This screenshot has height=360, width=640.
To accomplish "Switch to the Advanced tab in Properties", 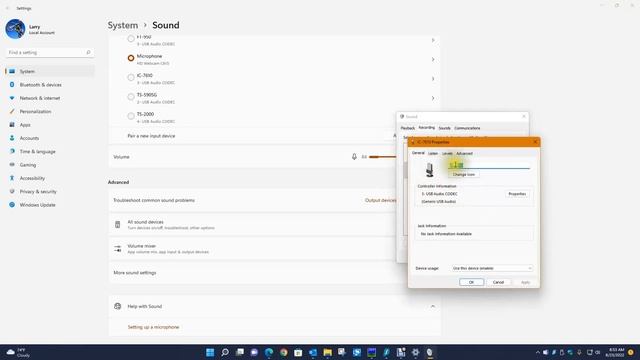I will pos(464,153).
